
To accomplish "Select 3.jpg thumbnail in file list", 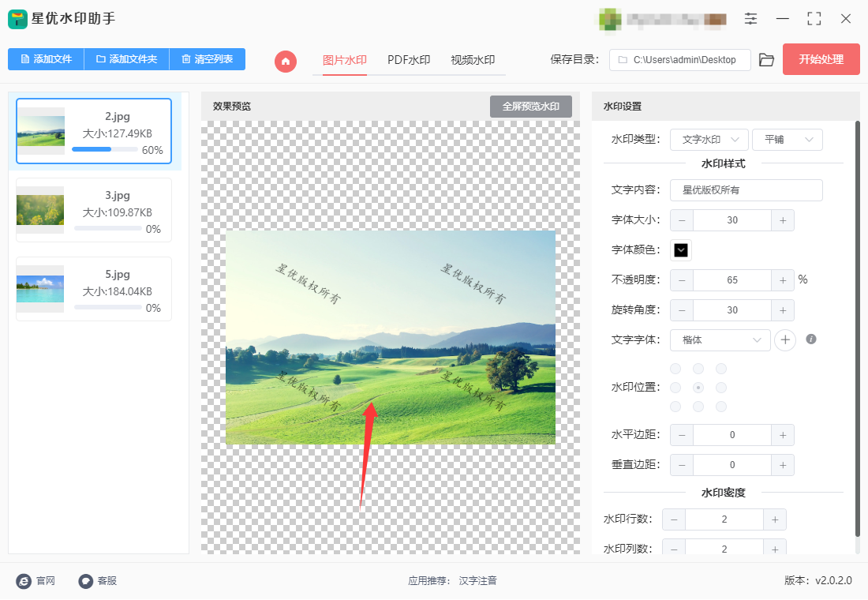I will 40,210.
